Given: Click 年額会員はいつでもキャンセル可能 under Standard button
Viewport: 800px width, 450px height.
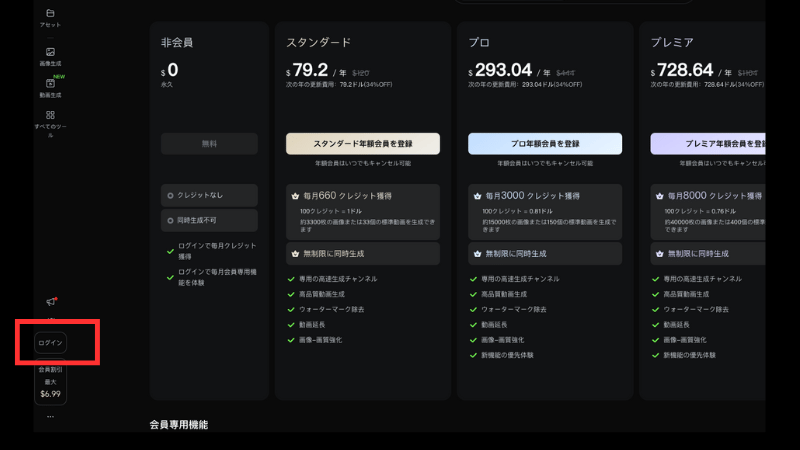Looking at the screenshot, I should click(363, 163).
